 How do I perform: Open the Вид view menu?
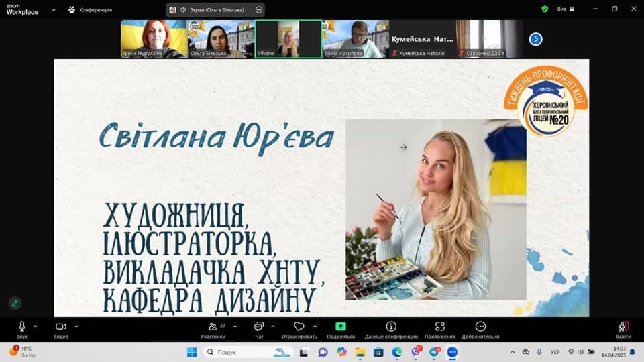[x=565, y=9]
